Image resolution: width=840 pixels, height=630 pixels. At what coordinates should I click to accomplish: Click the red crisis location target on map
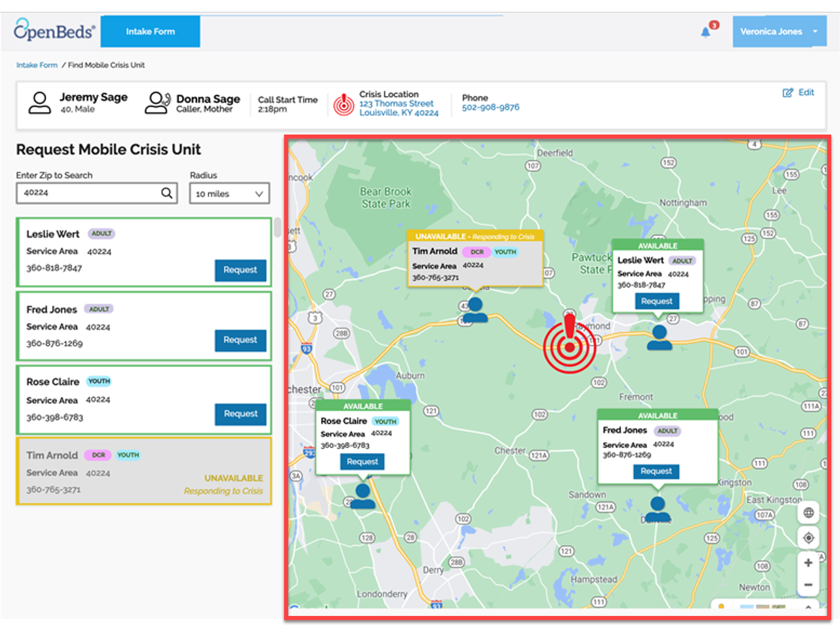click(x=570, y=346)
